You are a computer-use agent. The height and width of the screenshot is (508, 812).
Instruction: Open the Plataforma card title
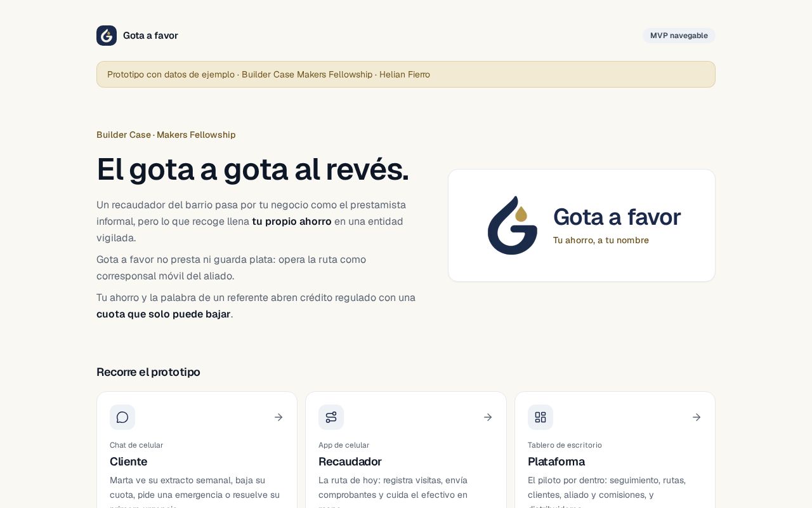click(x=556, y=462)
